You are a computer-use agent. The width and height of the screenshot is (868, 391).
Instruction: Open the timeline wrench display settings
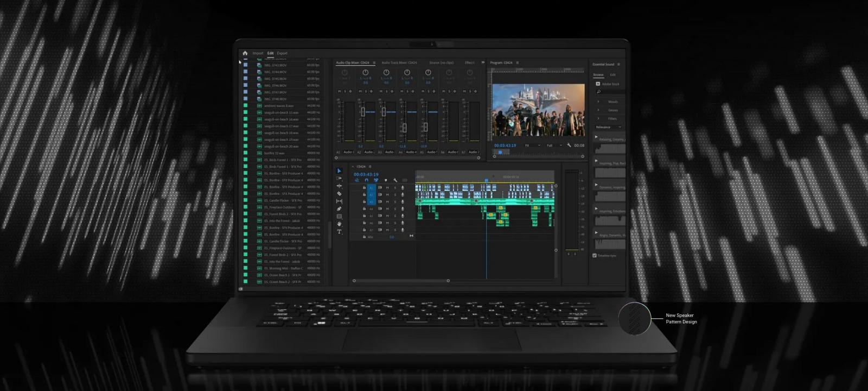coord(395,180)
